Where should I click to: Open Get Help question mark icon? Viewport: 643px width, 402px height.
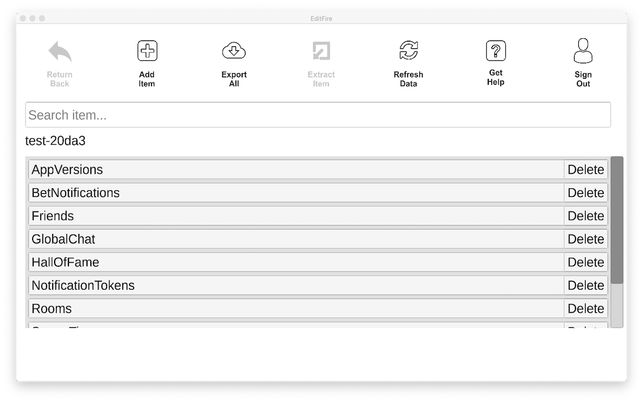495,51
